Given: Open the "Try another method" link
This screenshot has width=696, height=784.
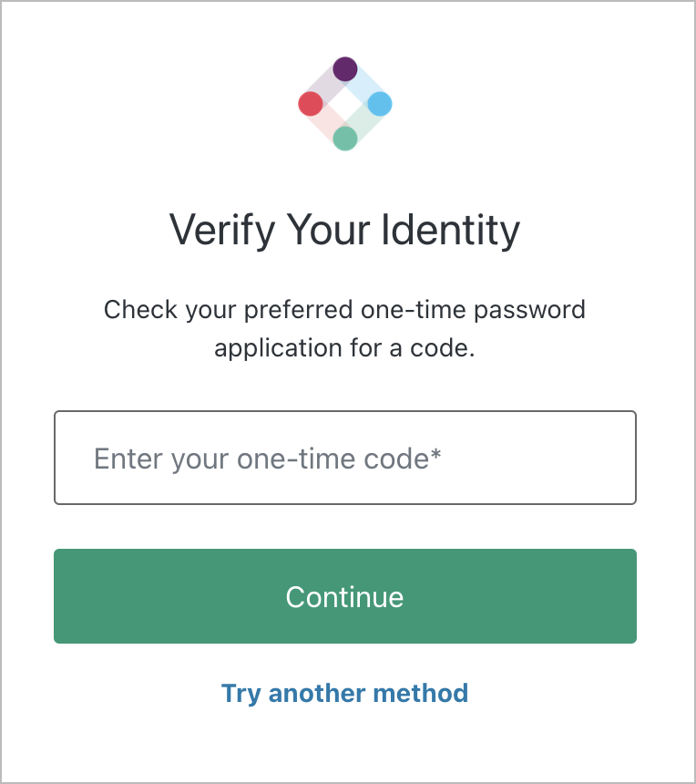Looking at the screenshot, I should click(x=344, y=693).
